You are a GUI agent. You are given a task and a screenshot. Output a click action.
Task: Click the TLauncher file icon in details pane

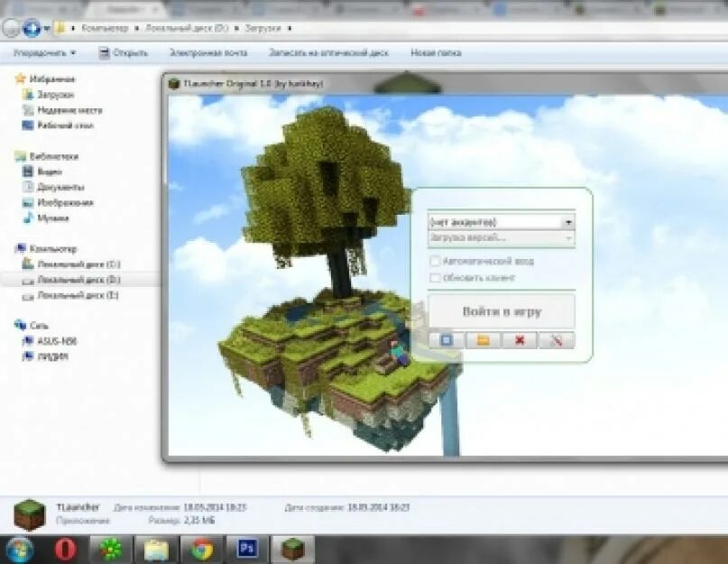coord(30,514)
